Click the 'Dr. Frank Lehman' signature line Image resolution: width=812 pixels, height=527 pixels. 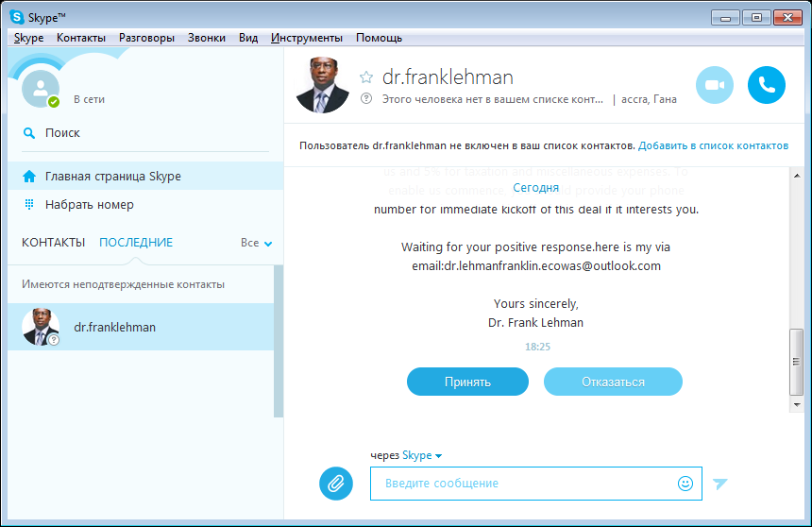tap(535, 322)
